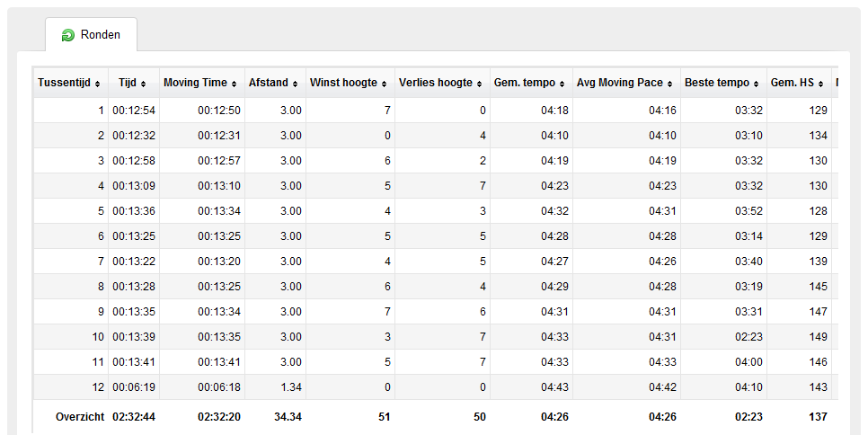868x435 pixels.
Task: Click the Winst hoogte header label
Action: (x=343, y=83)
